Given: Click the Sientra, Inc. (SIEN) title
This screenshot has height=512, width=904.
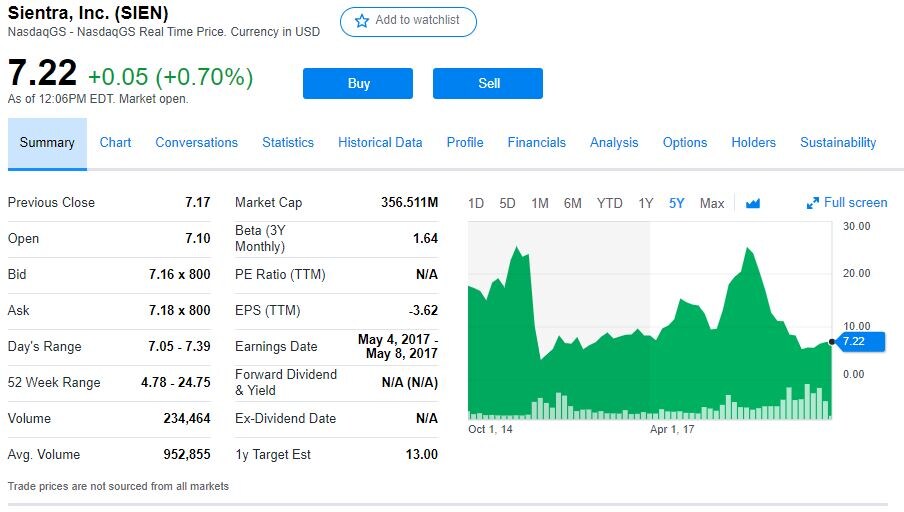Looking at the screenshot, I should pos(88,13).
